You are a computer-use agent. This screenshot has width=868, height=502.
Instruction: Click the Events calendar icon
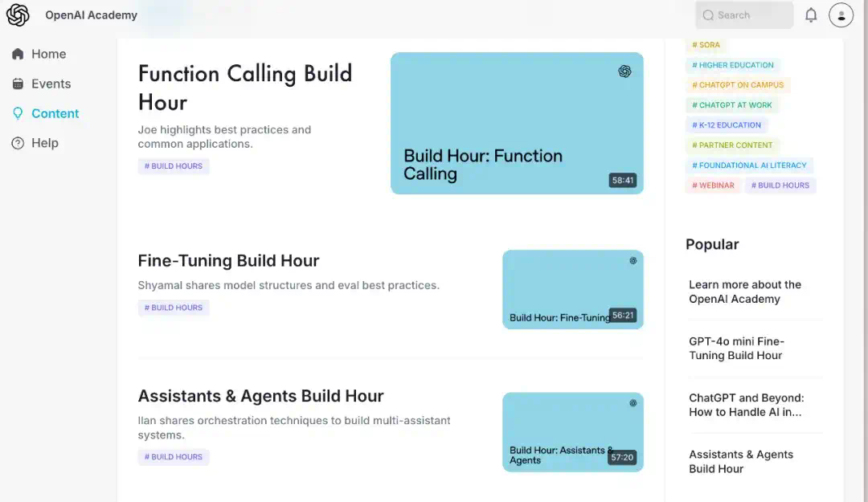(18, 84)
